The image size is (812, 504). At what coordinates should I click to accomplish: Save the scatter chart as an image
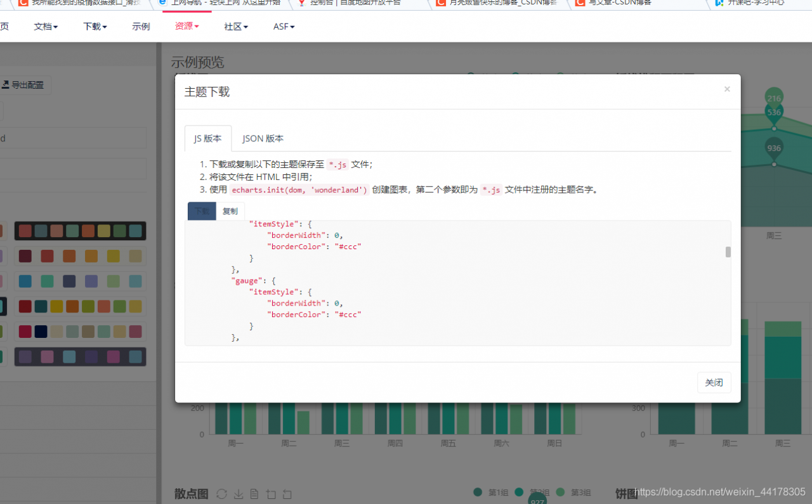coord(238,494)
